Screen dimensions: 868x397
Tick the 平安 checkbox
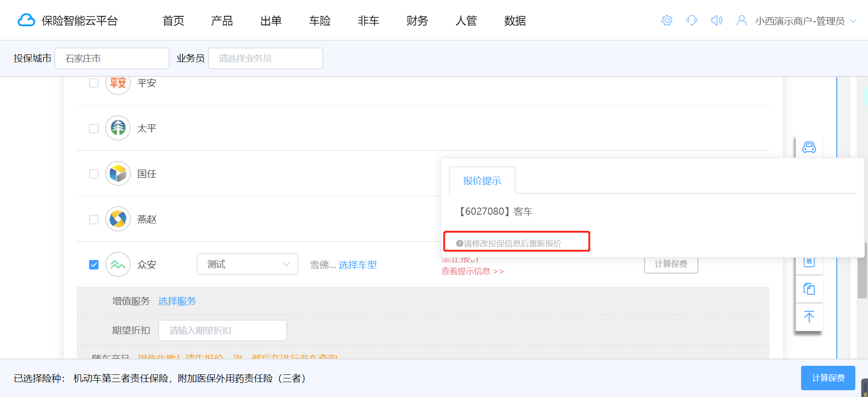coord(94,83)
